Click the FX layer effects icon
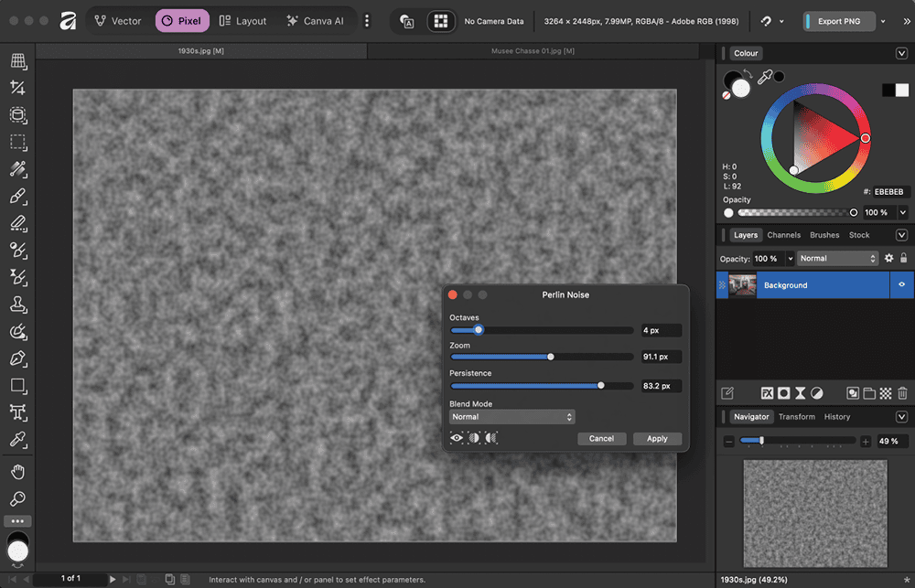The image size is (915, 588). 767,393
